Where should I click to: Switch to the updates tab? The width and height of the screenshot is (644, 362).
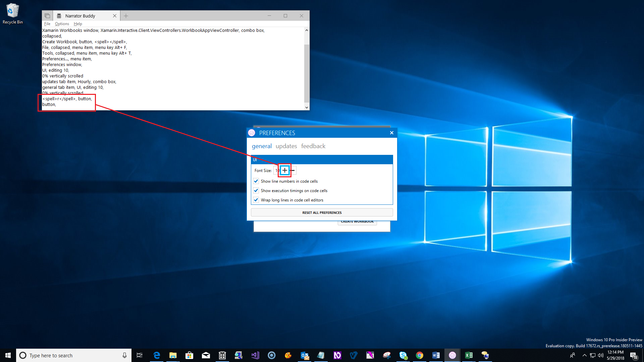[x=286, y=146]
